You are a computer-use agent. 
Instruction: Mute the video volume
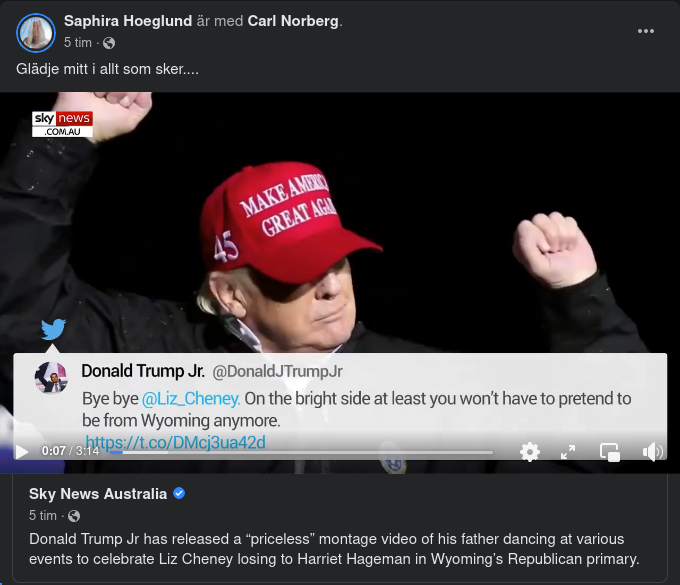(652, 451)
